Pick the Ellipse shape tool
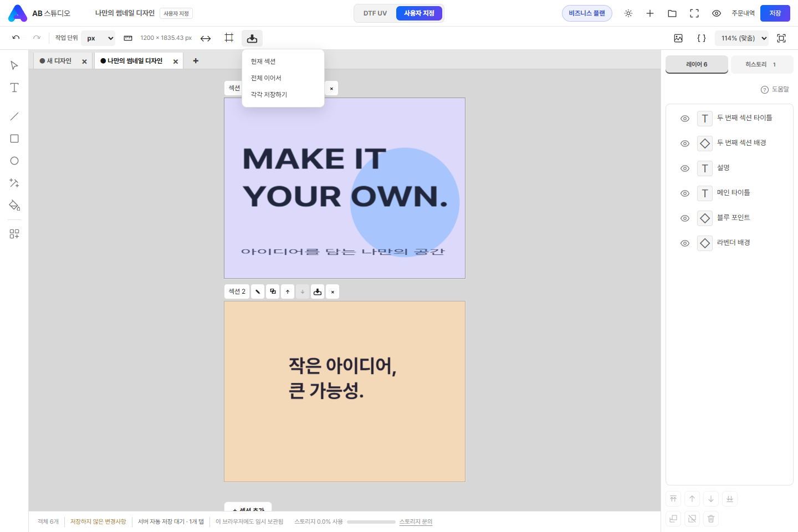This screenshot has height=532, width=798. (14, 161)
